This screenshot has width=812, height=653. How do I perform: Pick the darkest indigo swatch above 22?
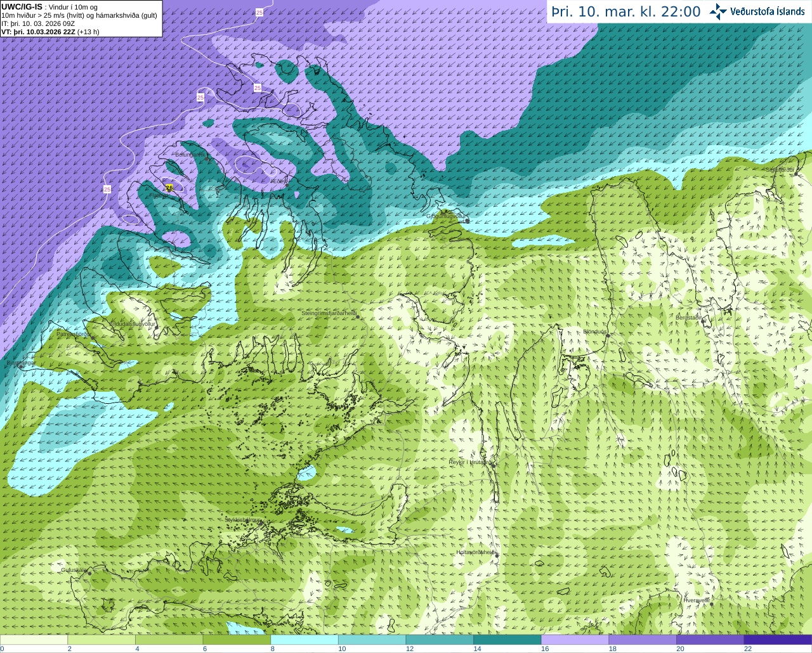[778, 640]
